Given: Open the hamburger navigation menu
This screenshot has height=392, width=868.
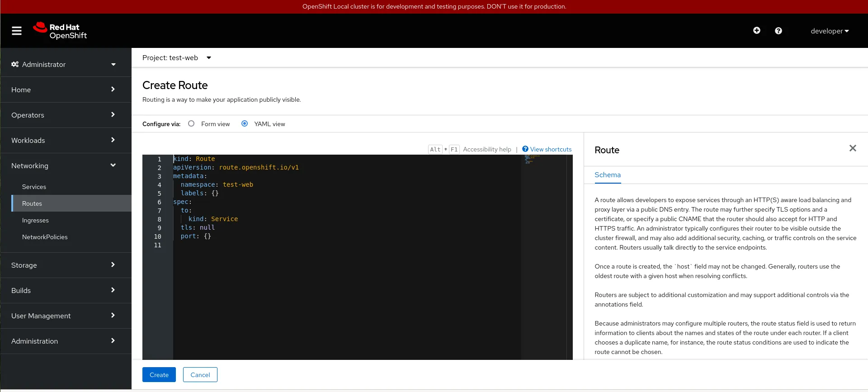Looking at the screenshot, I should point(17,31).
